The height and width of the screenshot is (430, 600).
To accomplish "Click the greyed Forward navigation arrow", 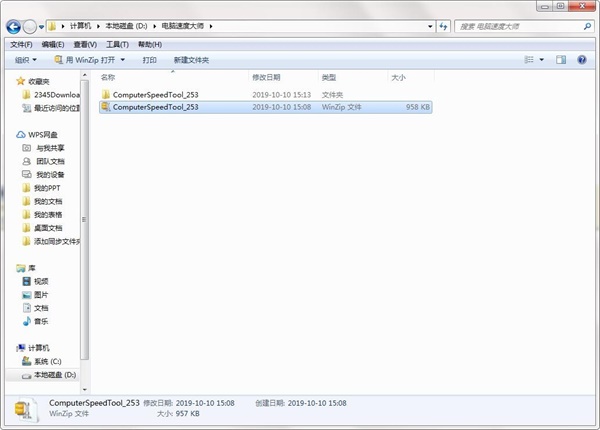I will pos(29,27).
